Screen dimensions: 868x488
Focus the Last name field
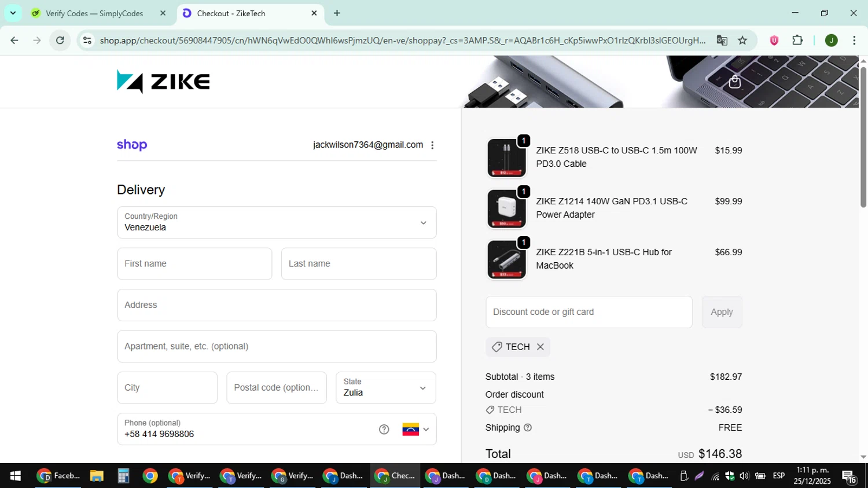[359, 264]
